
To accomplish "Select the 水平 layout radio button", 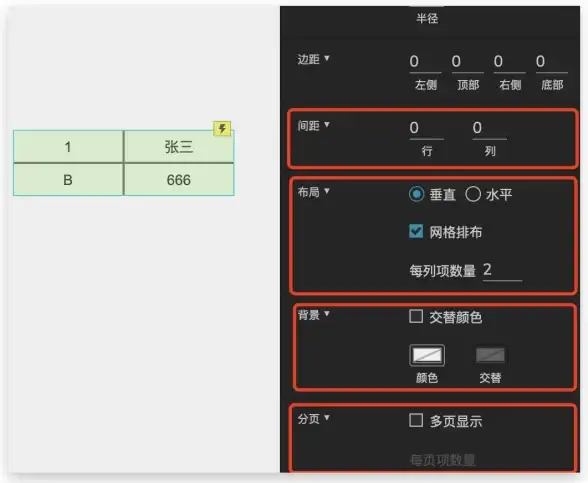I will pyautogui.click(x=473, y=194).
